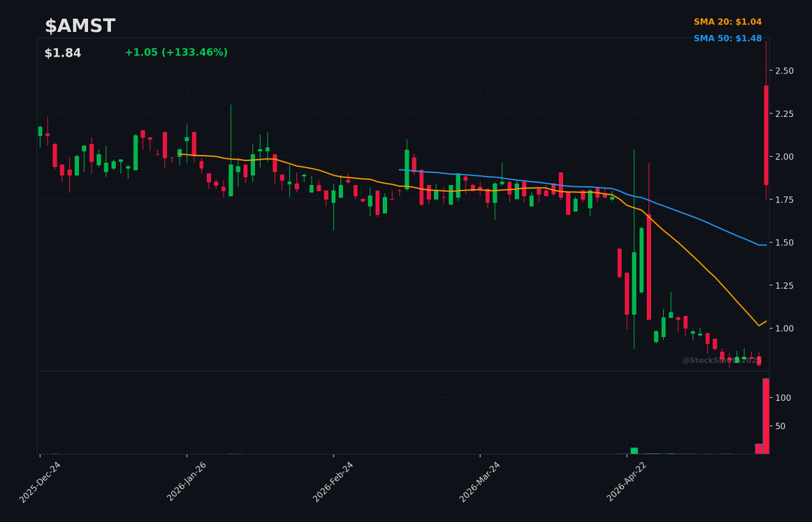Click the green volume bar near Apr-22
The height and width of the screenshot is (522, 812).
point(634,450)
